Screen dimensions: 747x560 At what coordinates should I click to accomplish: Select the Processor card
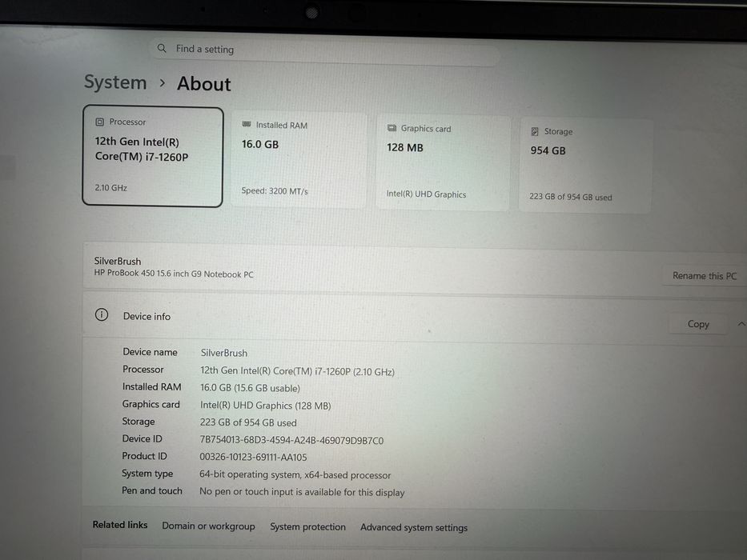(152, 156)
